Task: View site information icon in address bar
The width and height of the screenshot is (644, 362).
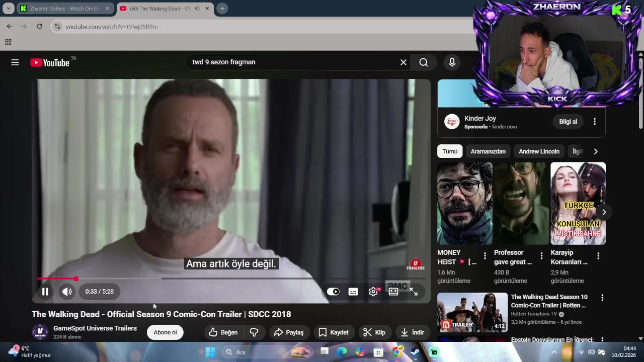Action: [x=57, y=26]
